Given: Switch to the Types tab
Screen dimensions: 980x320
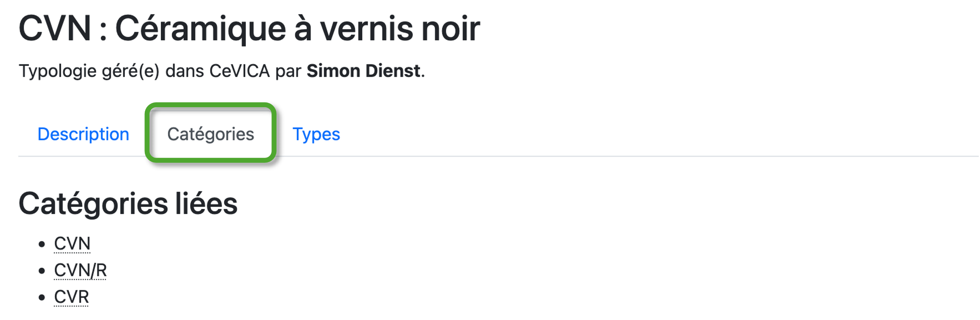Looking at the screenshot, I should point(316,134).
